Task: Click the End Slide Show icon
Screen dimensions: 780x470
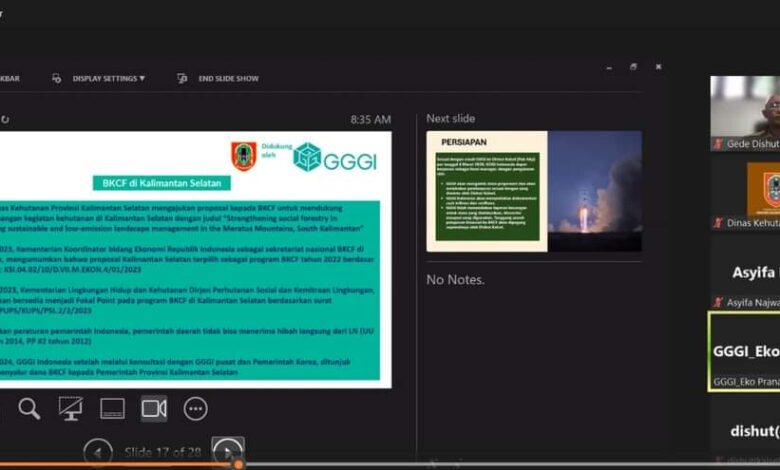Action: [x=182, y=78]
